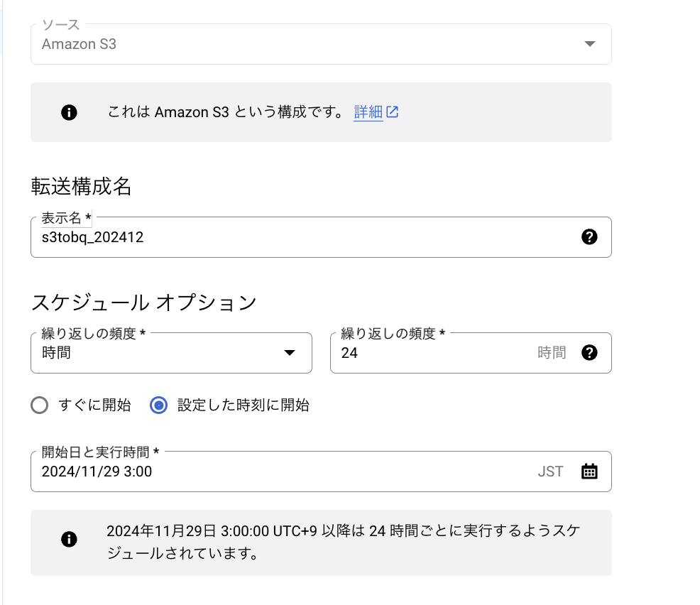Image resolution: width=700 pixels, height=605 pixels.
Task: Click the info icon in schedule notice
Action: tap(69, 539)
